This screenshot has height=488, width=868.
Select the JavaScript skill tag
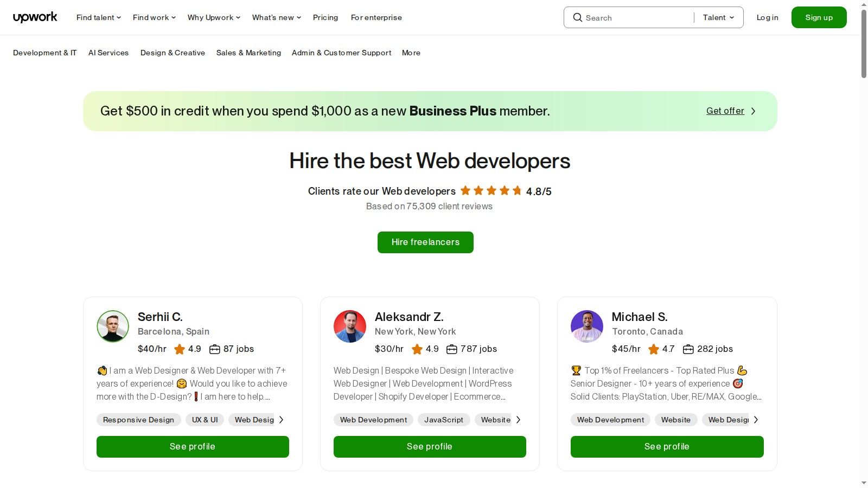click(x=444, y=420)
